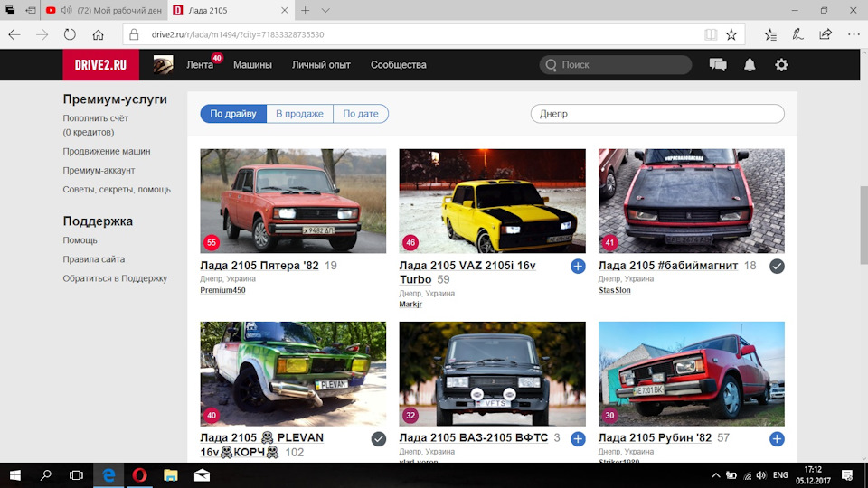Viewport: 868px width, 488px height.
Task: Click the Днепр city filter field
Action: 657,114
